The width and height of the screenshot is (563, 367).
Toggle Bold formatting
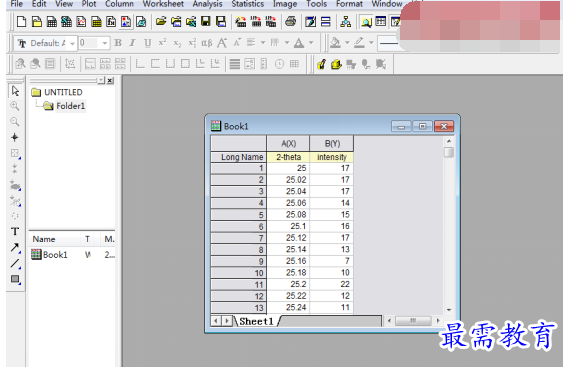118,43
